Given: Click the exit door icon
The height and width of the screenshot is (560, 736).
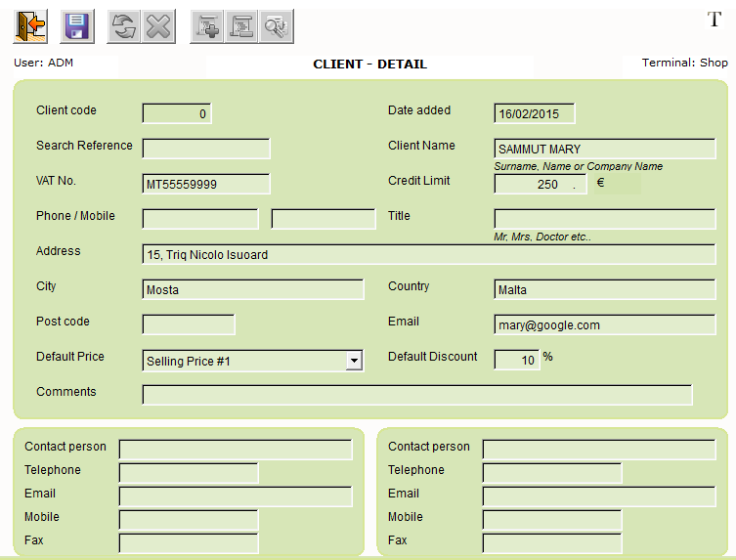Looking at the screenshot, I should [30, 27].
